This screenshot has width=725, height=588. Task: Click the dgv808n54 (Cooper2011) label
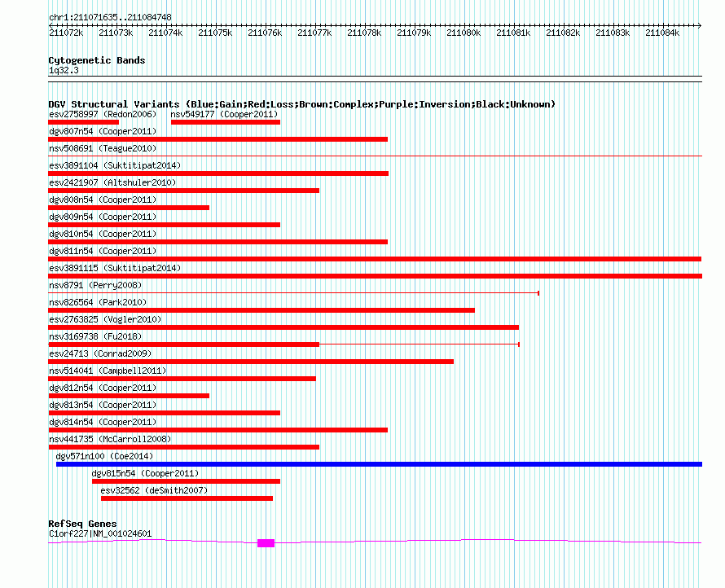pos(103,200)
